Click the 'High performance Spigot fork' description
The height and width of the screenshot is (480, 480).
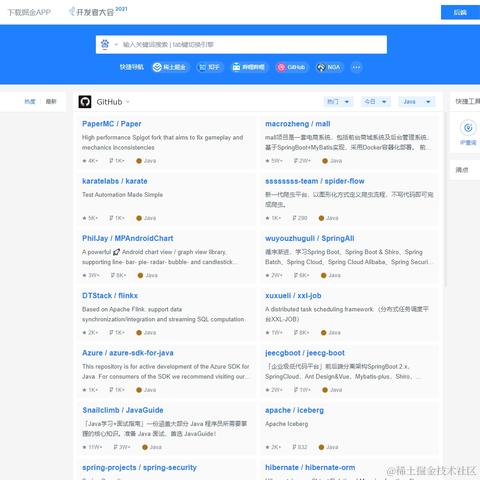[x=163, y=142]
